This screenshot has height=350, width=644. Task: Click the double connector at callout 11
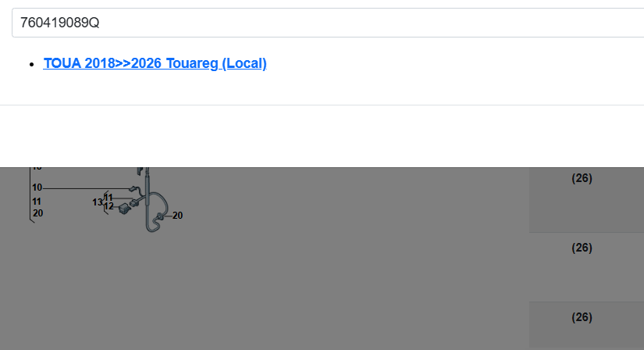[x=134, y=202]
